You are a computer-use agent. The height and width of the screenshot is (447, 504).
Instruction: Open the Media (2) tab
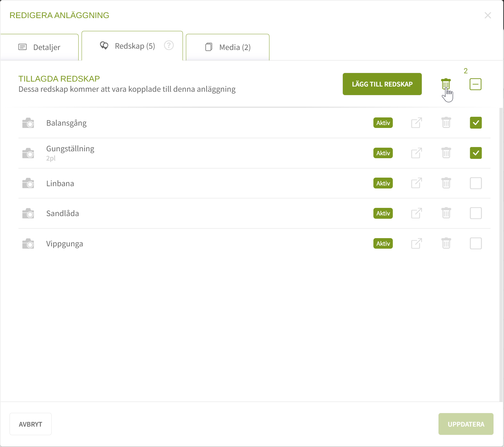[x=228, y=47]
